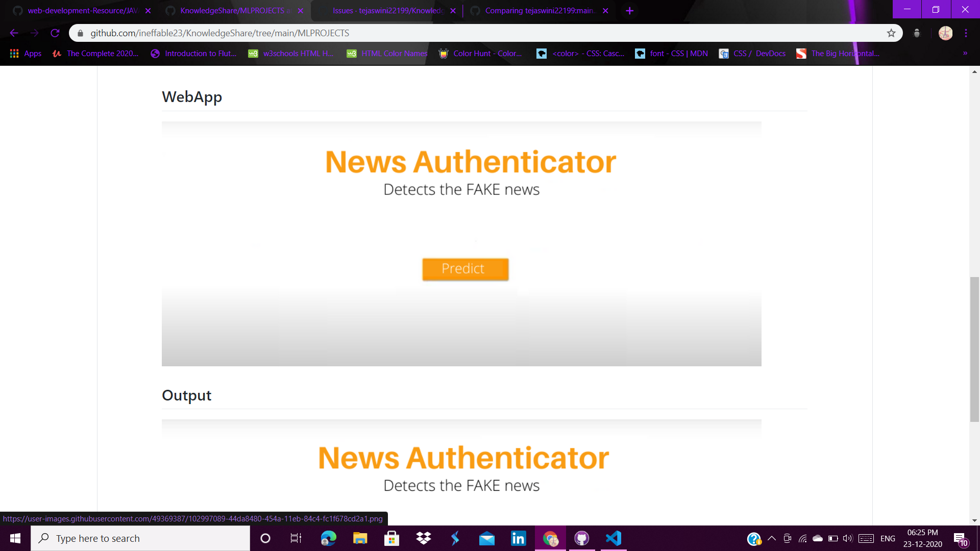Click the Predict button in the screenshot
This screenshot has height=551, width=980.
[465, 269]
